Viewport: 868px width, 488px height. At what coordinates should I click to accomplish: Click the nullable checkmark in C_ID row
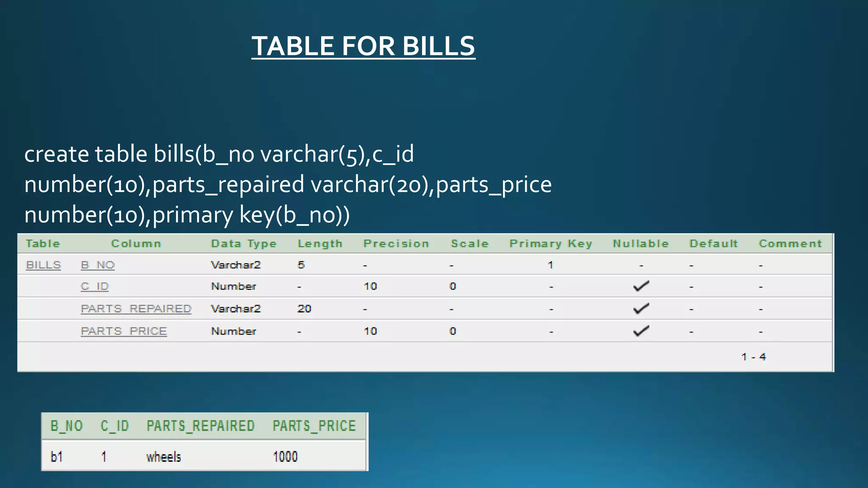[641, 286]
